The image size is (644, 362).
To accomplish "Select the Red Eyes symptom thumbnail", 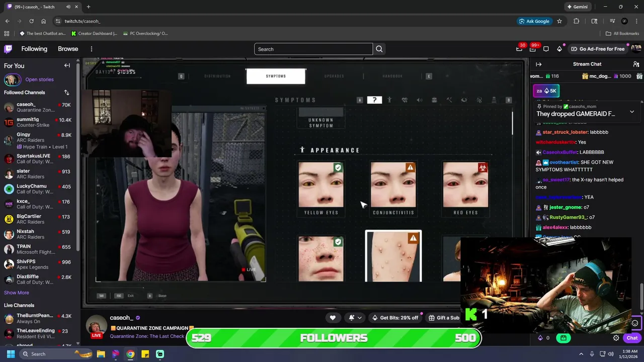I will (465, 185).
